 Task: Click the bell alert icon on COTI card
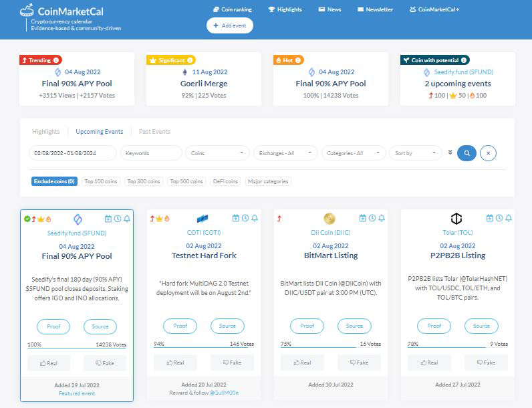tap(255, 218)
